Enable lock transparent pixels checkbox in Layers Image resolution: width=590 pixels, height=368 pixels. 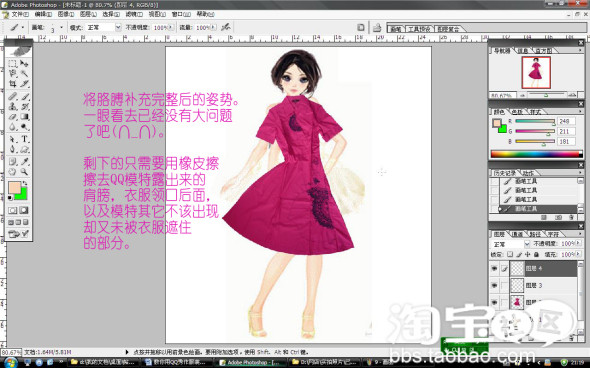(510, 255)
